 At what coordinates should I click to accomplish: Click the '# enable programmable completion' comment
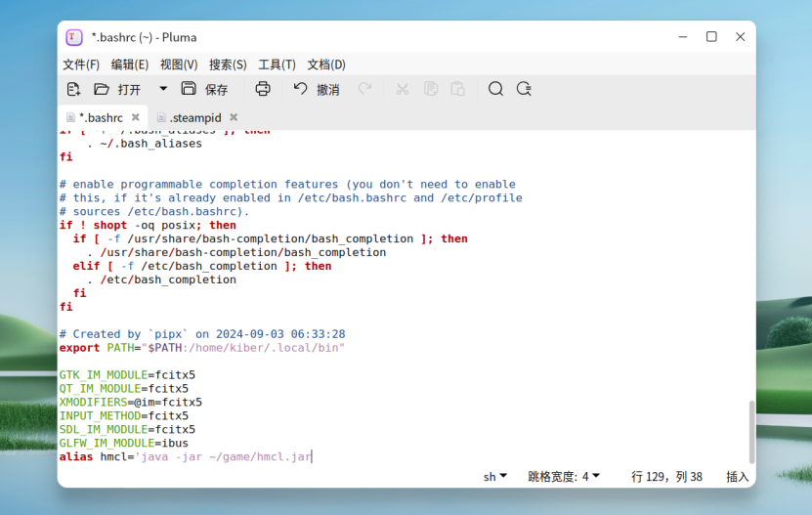[287, 184]
